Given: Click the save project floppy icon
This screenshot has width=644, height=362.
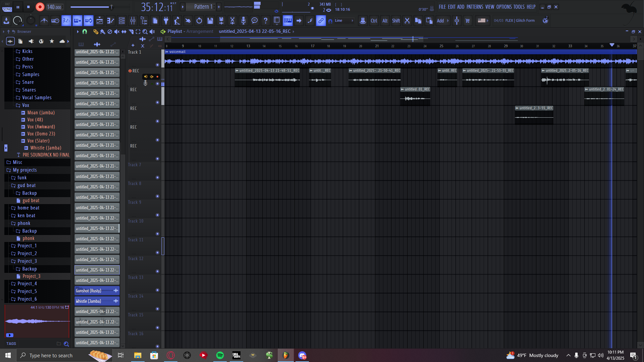Looking at the screenshot, I should point(210,21).
